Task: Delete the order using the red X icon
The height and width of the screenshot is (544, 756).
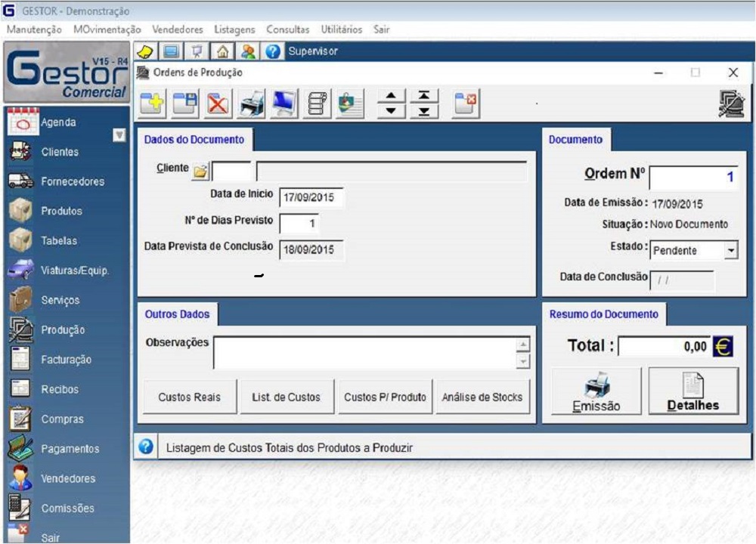Action: point(218,104)
